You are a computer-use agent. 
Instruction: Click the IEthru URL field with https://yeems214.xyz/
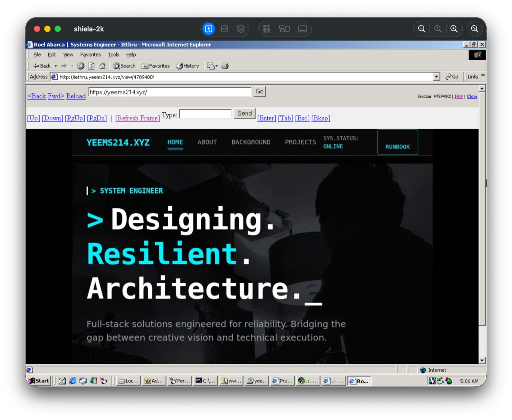coord(170,92)
